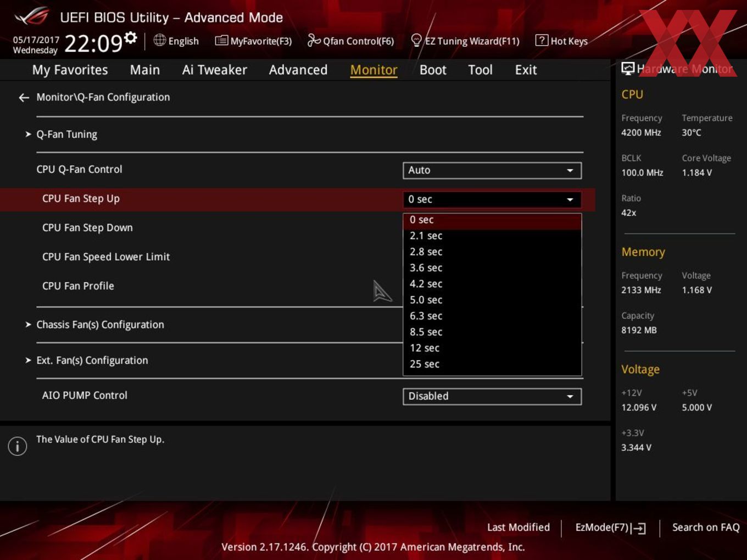The height and width of the screenshot is (560, 747).
Task: Click the ROG logo in header
Action: (32, 16)
